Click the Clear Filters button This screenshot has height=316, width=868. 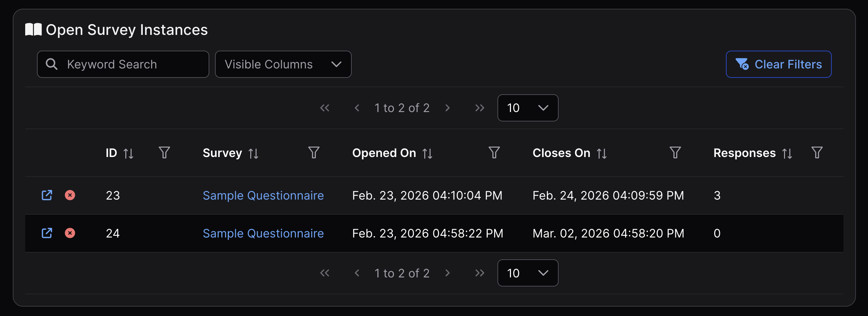point(778,64)
